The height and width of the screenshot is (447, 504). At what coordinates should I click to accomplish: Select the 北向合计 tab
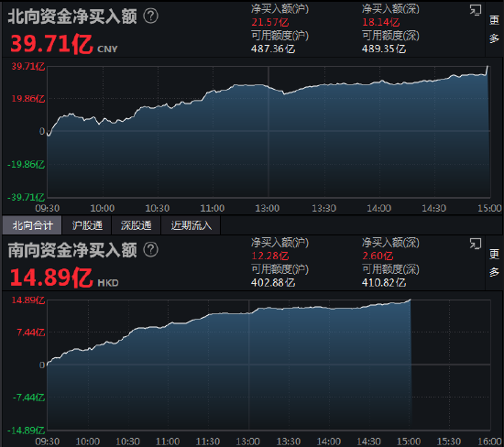(32, 225)
